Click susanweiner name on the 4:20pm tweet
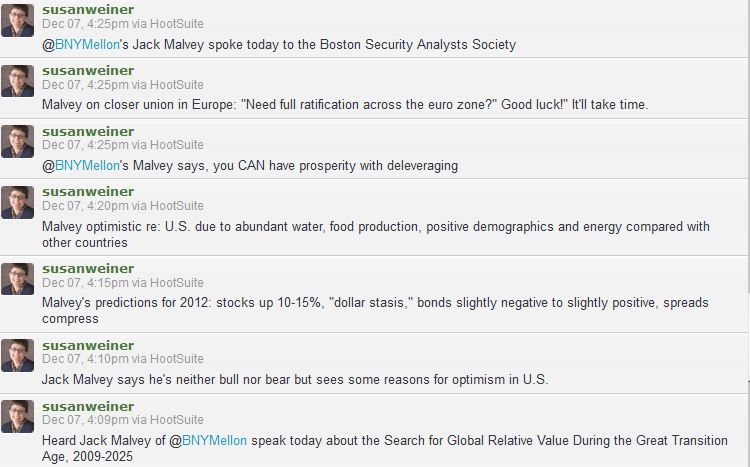Viewport: 750px width, 467px height. click(x=88, y=191)
